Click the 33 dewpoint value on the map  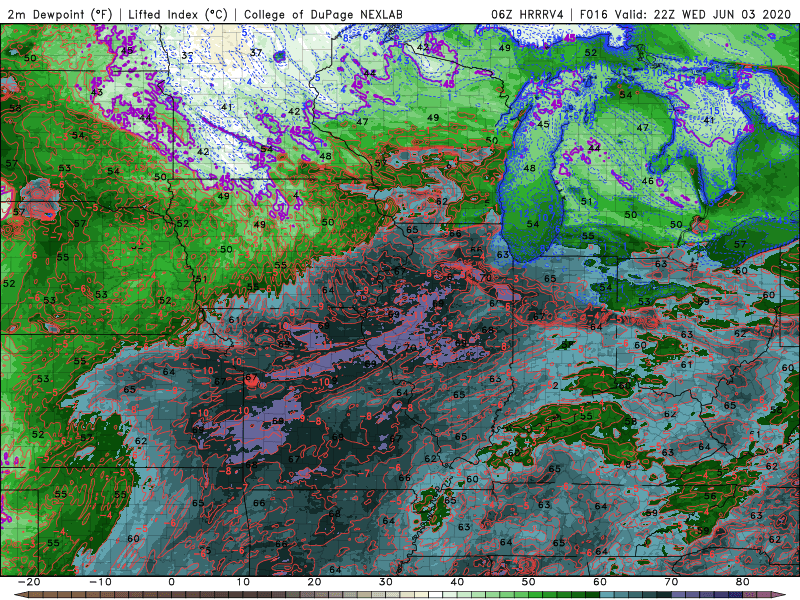coord(187,56)
